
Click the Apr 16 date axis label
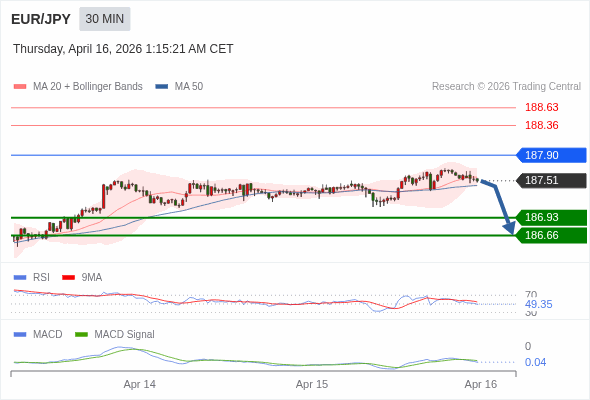[x=481, y=384]
